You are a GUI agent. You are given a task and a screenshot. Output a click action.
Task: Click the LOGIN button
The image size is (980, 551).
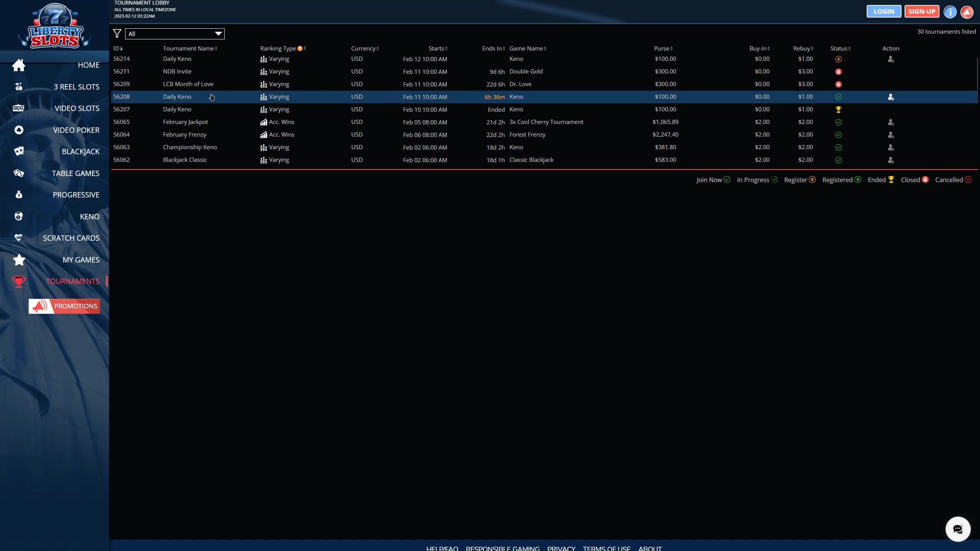click(884, 11)
